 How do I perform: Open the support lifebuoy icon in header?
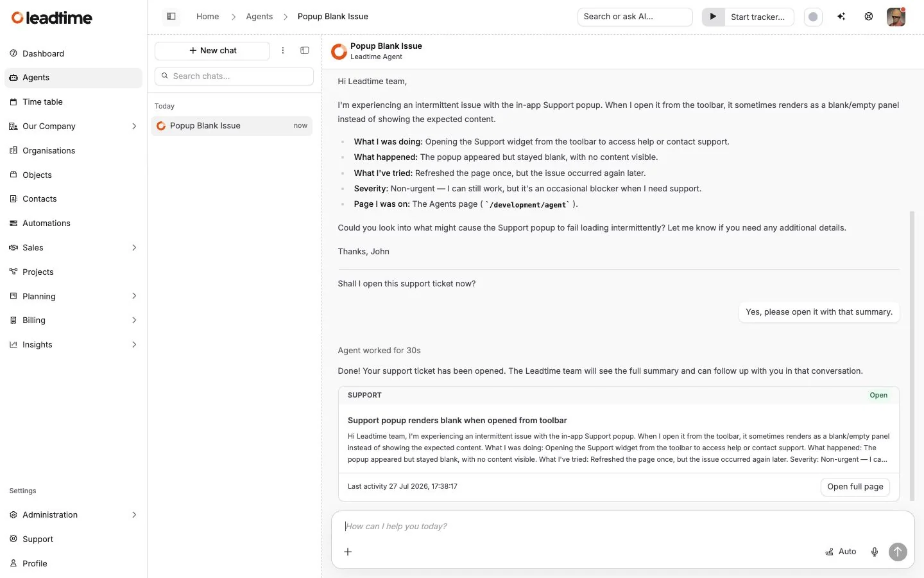tap(869, 17)
